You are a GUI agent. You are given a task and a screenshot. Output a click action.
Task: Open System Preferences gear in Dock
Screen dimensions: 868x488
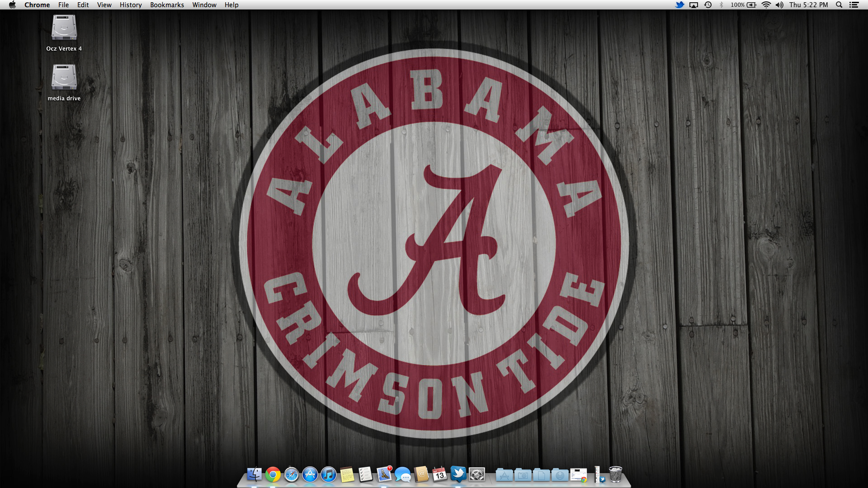[x=477, y=474]
